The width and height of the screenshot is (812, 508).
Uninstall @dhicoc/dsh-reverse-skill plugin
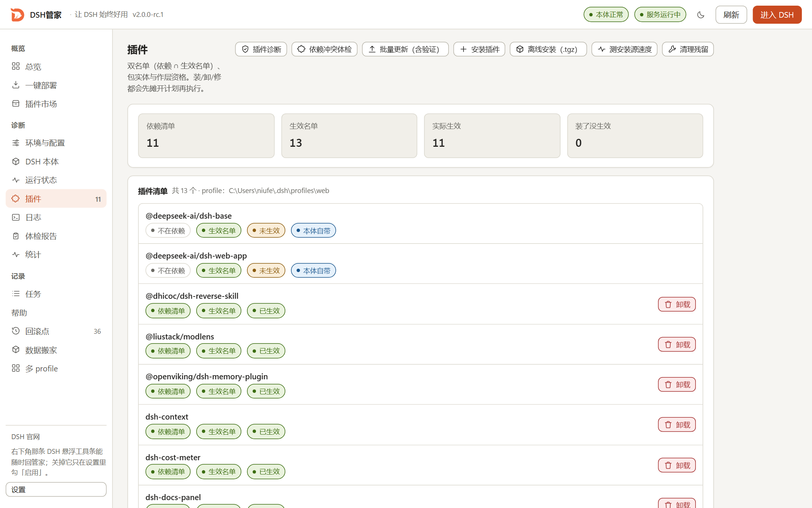pos(677,304)
